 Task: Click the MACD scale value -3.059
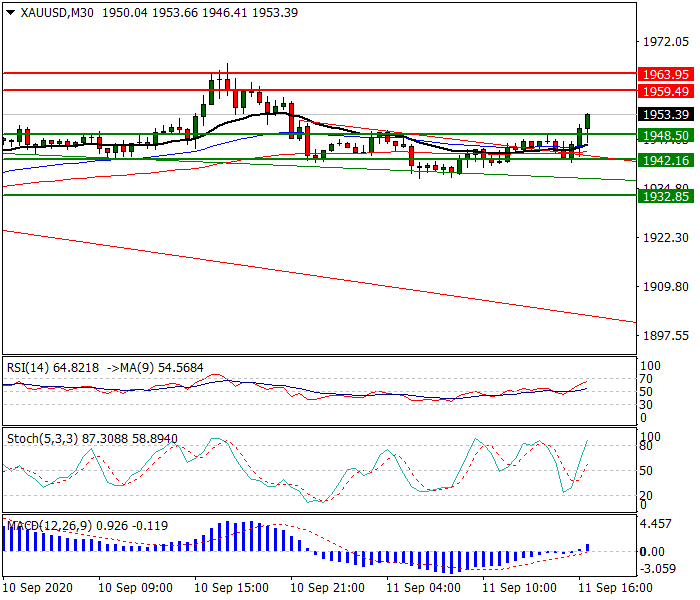click(658, 569)
